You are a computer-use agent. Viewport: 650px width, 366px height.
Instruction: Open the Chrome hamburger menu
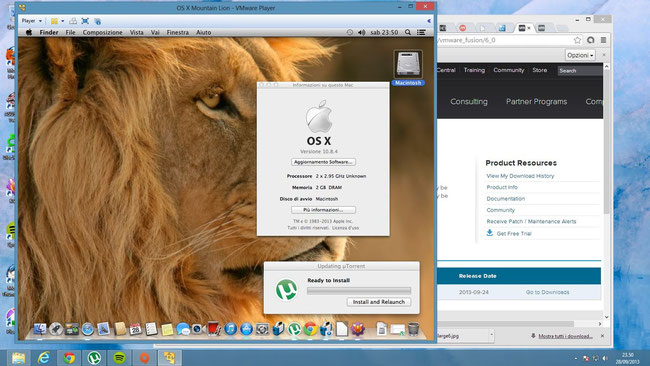[x=604, y=40]
